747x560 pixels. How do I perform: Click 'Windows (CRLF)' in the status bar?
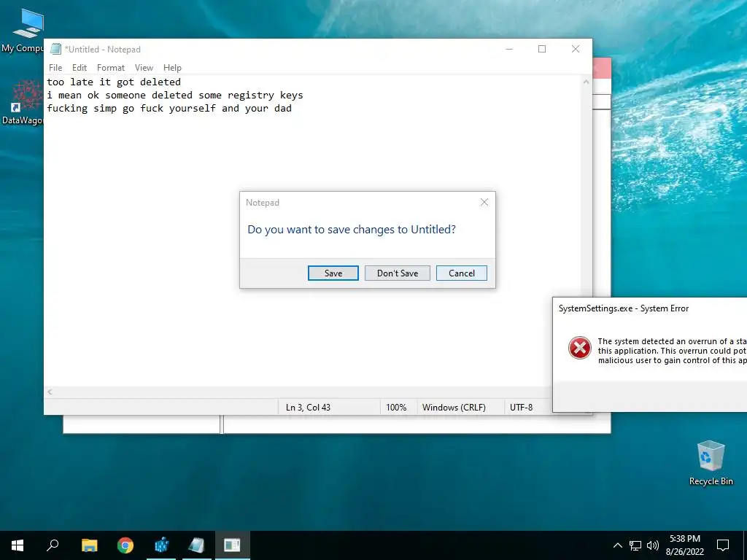(x=454, y=407)
